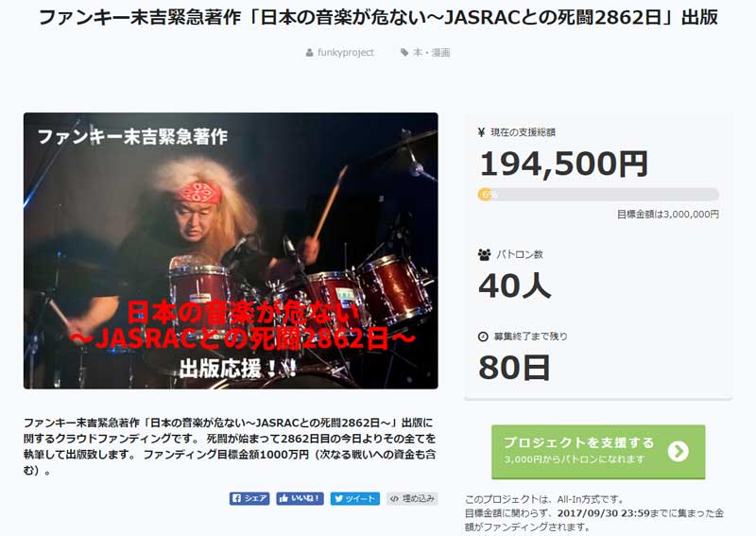Click the green プロジェクトを支援する button
This screenshot has height=536, width=756.
598,452
